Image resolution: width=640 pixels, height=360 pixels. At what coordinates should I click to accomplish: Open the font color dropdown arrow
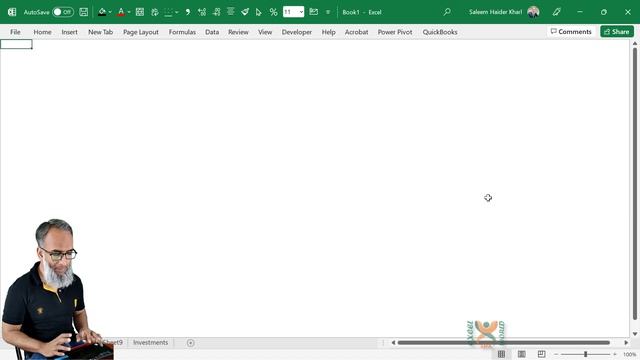click(x=129, y=12)
